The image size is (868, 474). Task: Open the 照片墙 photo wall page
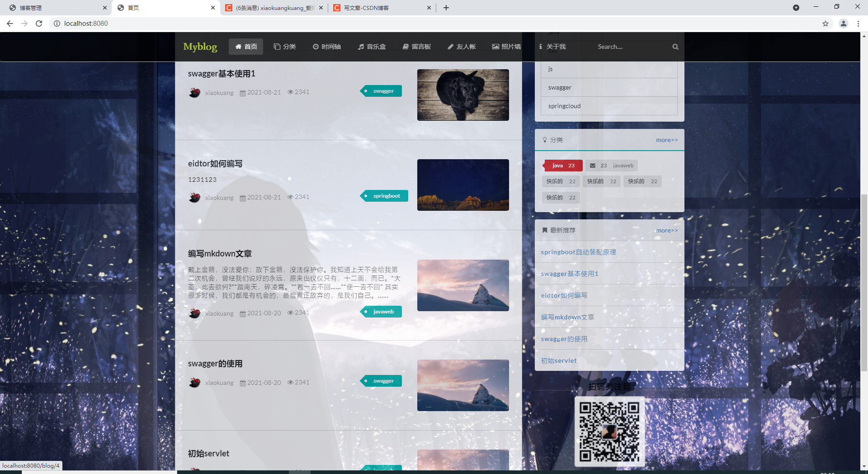coord(506,47)
